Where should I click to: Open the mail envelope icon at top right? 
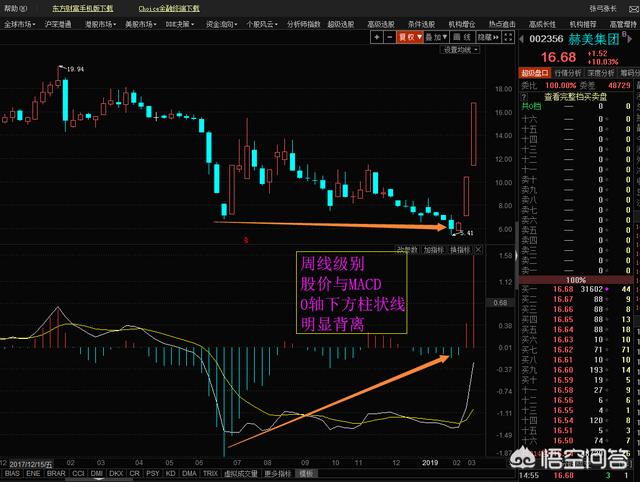[x=633, y=9]
